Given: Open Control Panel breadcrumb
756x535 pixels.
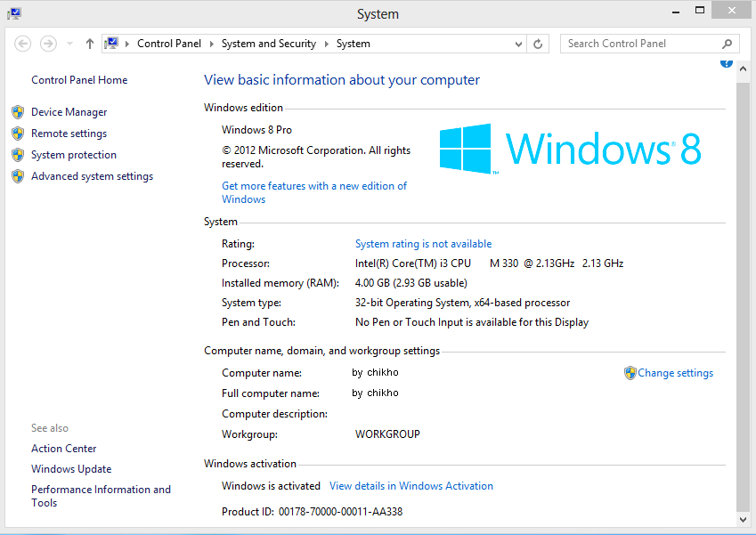Looking at the screenshot, I should [x=169, y=44].
